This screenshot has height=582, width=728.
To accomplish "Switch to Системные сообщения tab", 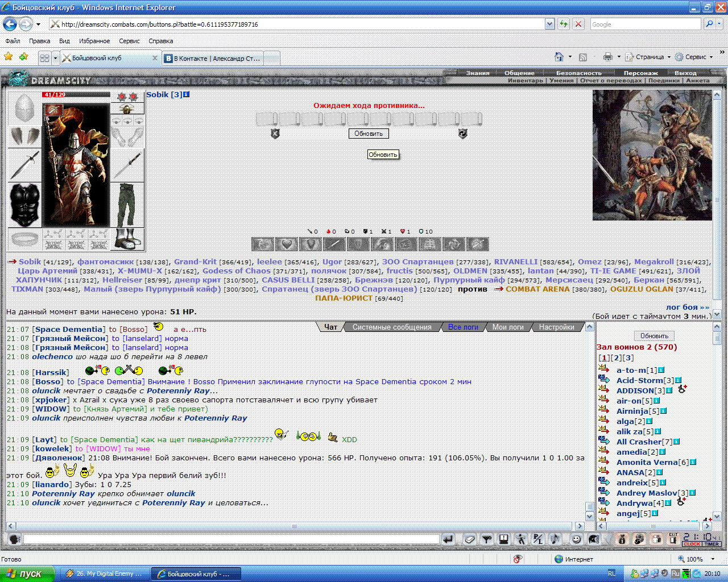I will click(x=392, y=327).
